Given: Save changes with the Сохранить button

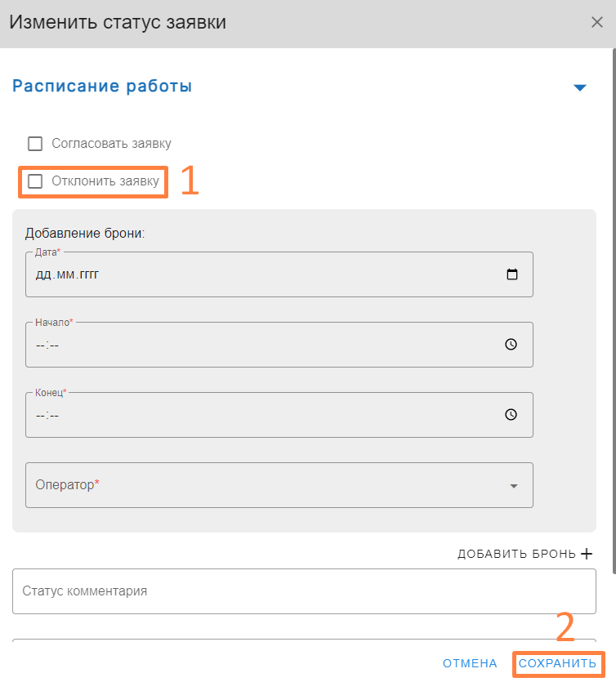Looking at the screenshot, I should tap(557, 663).
